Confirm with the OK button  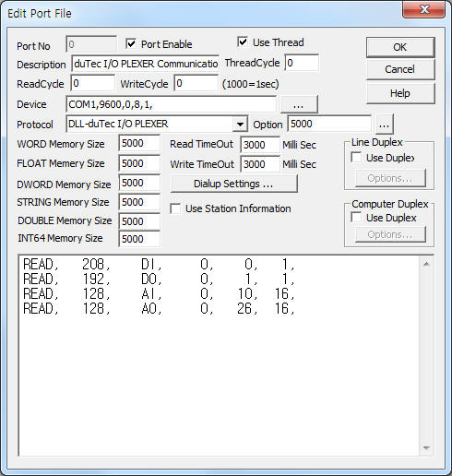[400, 47]
